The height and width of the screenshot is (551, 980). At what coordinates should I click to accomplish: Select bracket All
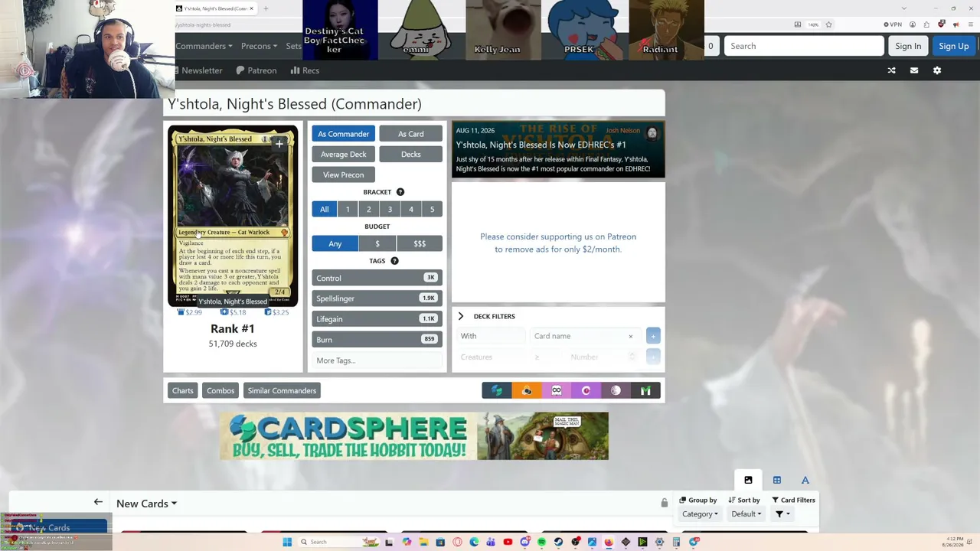pos(324,209)
